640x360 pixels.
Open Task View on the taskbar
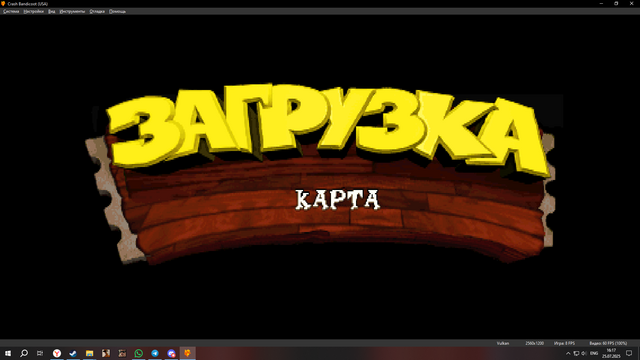[40, 353]
